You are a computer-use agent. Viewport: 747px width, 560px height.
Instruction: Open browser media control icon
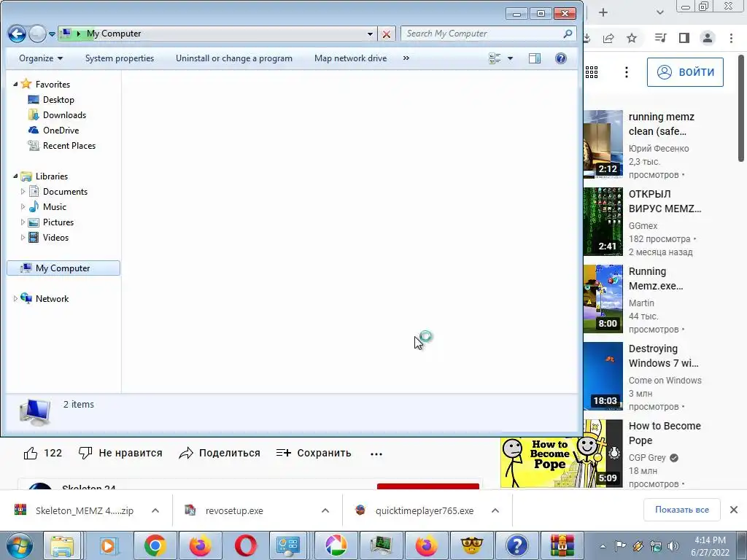pos(660,38)
